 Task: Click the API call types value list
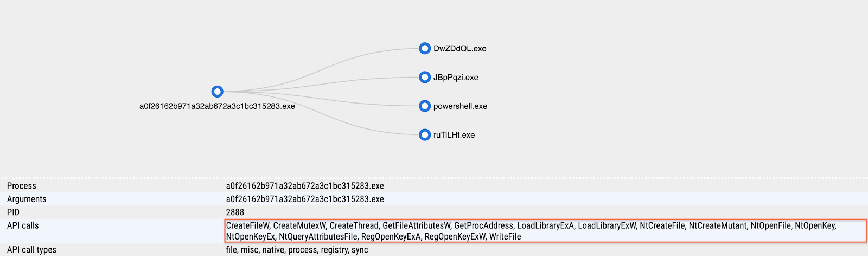297,250
